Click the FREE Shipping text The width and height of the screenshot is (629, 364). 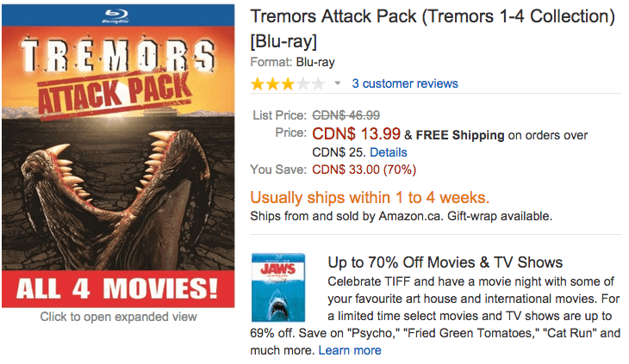(x=460, y=135)
